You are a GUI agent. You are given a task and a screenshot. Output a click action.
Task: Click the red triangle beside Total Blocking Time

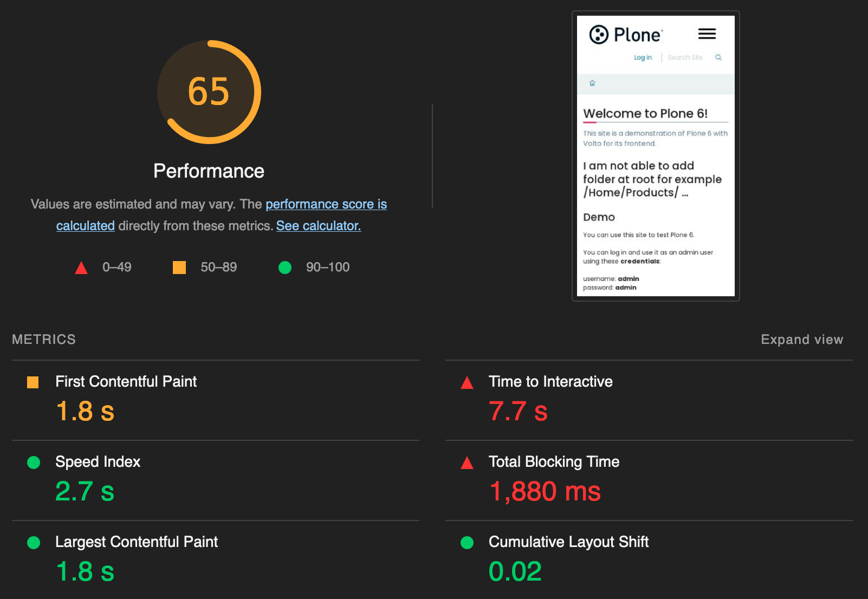(467, 463)
